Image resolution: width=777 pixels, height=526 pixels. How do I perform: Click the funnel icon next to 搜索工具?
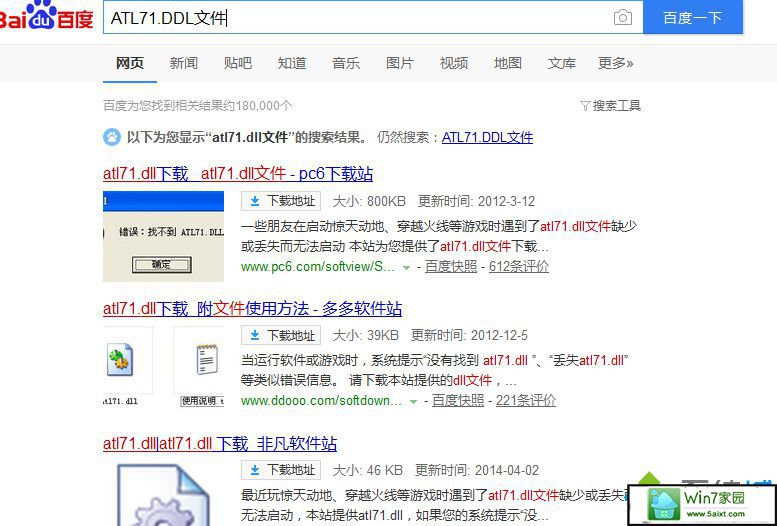point(585,106)
